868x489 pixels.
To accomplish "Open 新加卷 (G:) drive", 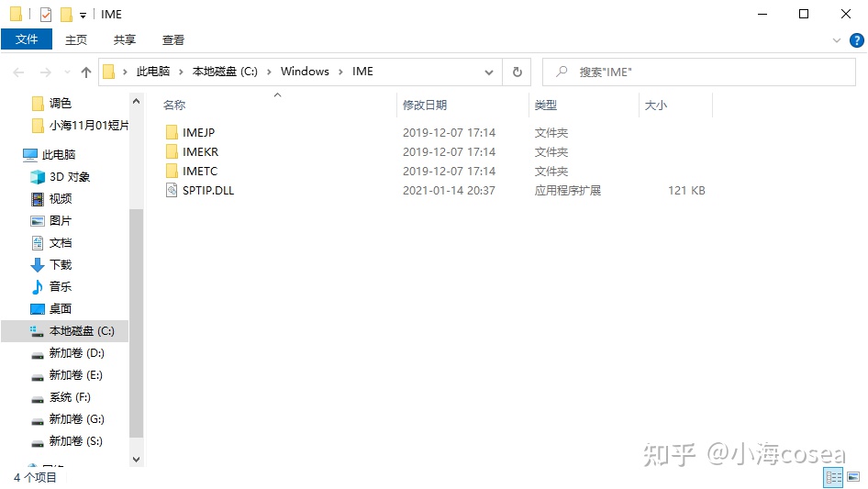I will [76, 418].
